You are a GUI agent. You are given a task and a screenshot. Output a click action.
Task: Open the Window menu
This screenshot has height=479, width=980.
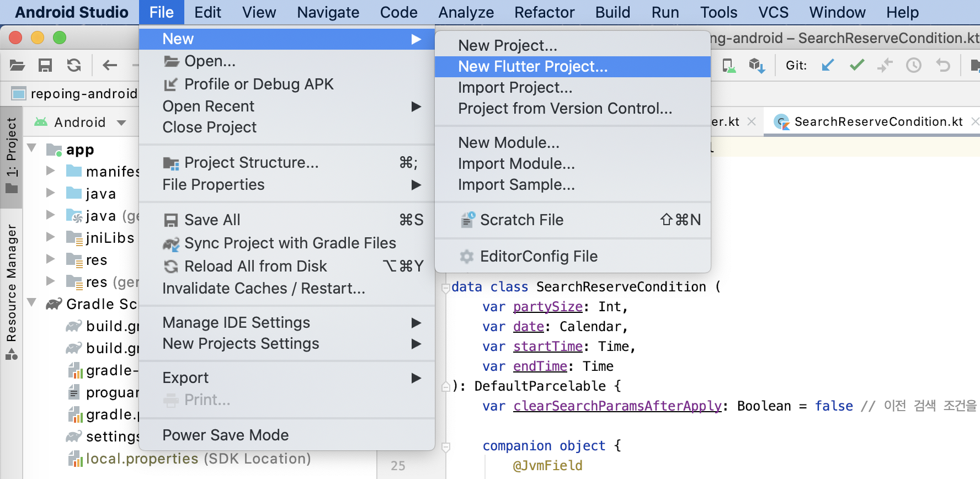click(x=837, y=12)
